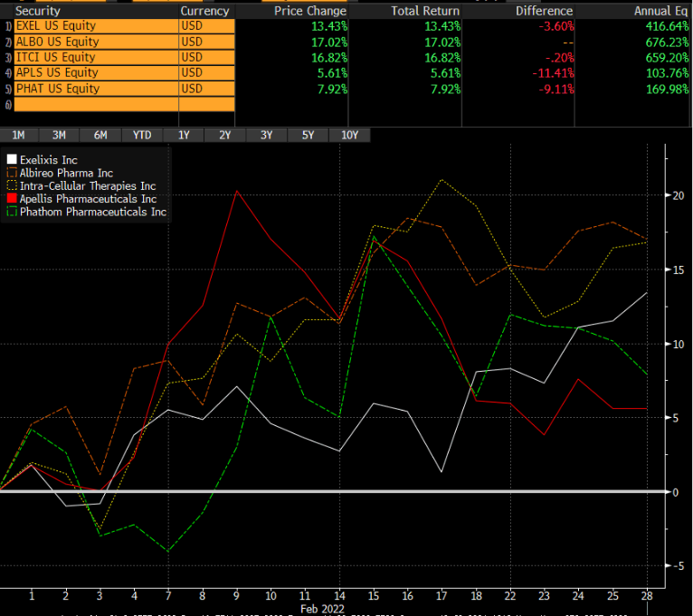Click the white Exelixis Inc legend swatch
This screenshot has width=693, height=616.
click(12, 159)
